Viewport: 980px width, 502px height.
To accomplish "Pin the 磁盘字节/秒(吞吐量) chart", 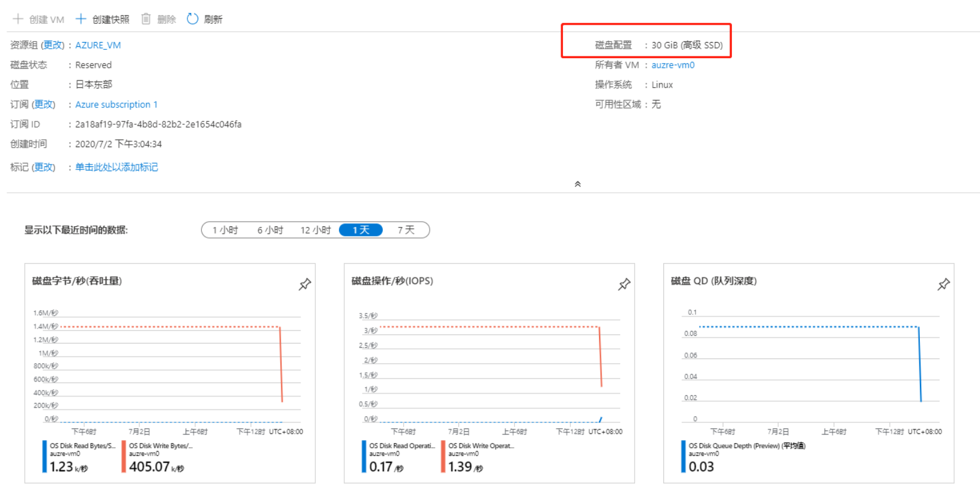I will point(305,284).
